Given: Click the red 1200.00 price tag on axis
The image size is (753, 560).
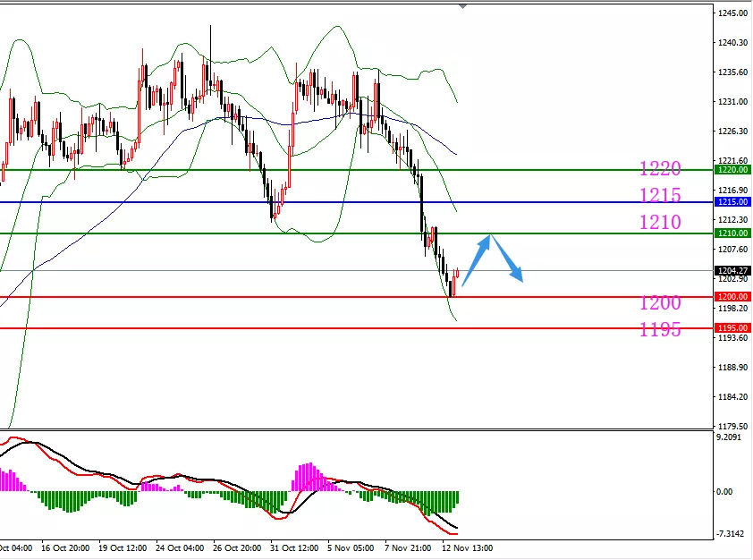Looking at the screenshot, I should click(732, 296).
